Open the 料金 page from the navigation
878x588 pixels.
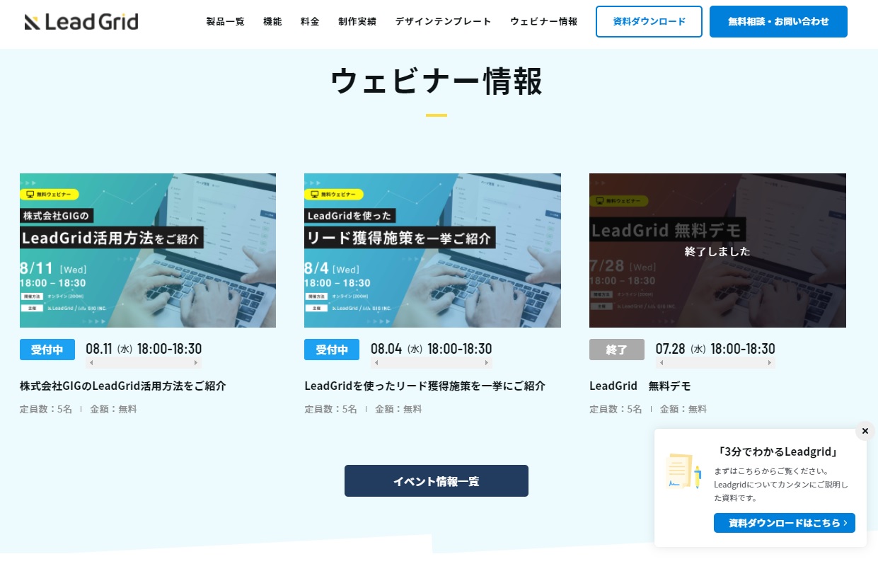310,21
